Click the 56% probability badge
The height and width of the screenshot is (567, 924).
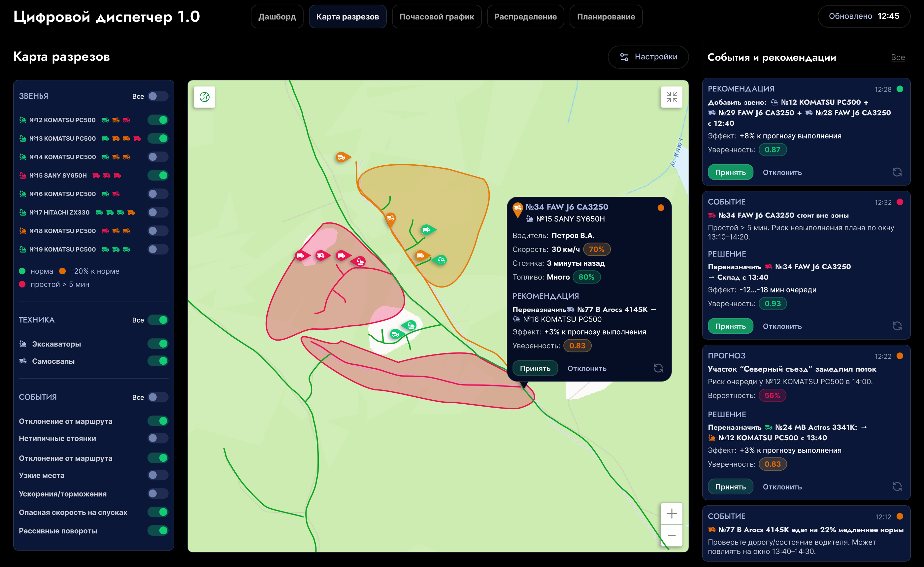click(x=772, y=395)
